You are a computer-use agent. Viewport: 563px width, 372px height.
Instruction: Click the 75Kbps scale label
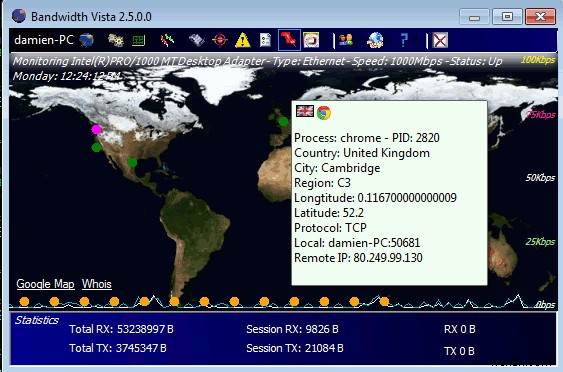540,115
